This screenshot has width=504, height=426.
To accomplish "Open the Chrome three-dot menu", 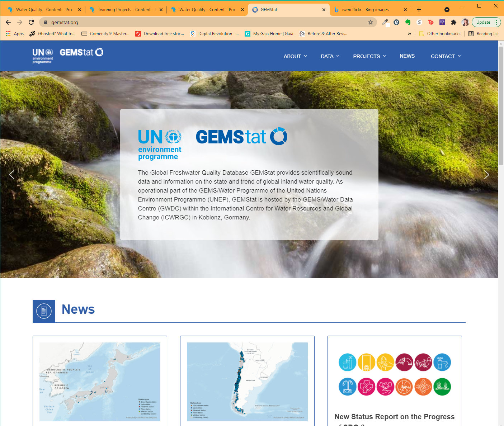I will pos(496,22).
